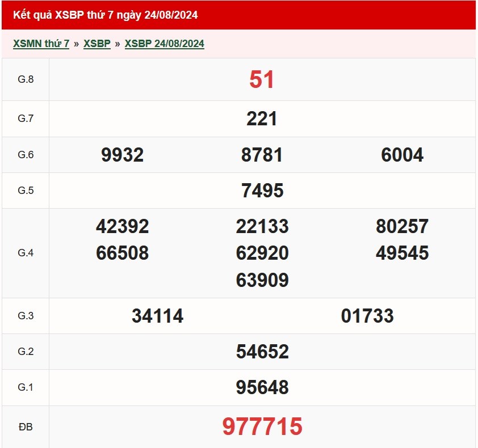Select G.4 number 63909
Viewport: 478px width, 448px height.
coord(262,280)
